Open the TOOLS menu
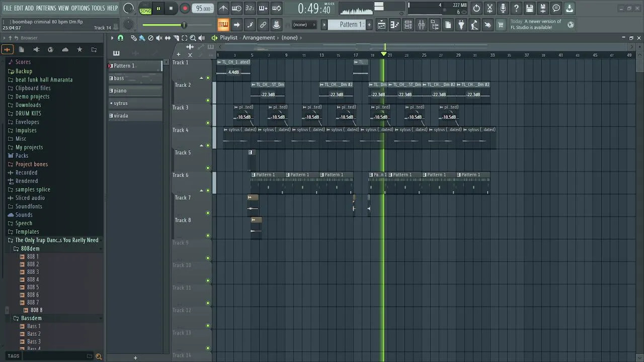The image size is (644, 362). tap(98, 8)
